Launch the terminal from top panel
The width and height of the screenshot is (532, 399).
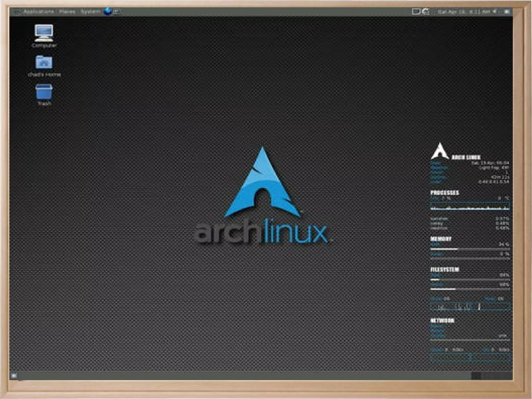(x=117, y=11)
